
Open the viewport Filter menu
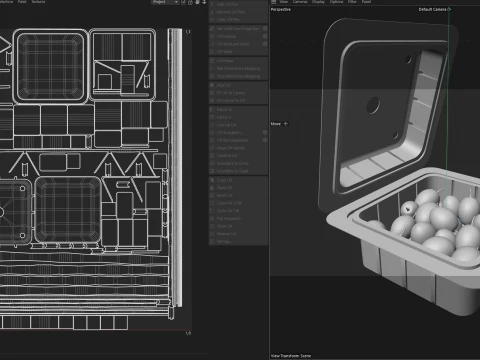tap(352, 2)
